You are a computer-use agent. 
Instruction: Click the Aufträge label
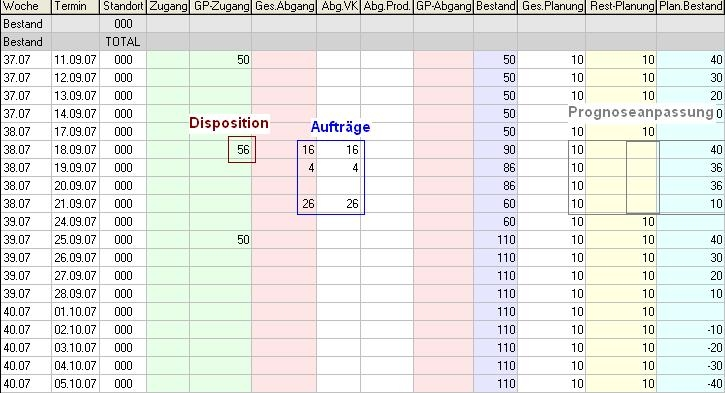click(340, 127)
